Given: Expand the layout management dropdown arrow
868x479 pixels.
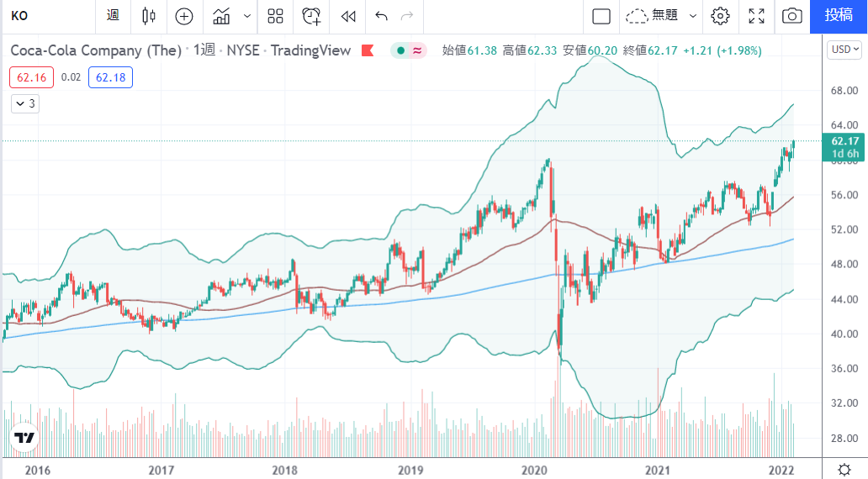Looking at the screenshot, I should [692, 16].
